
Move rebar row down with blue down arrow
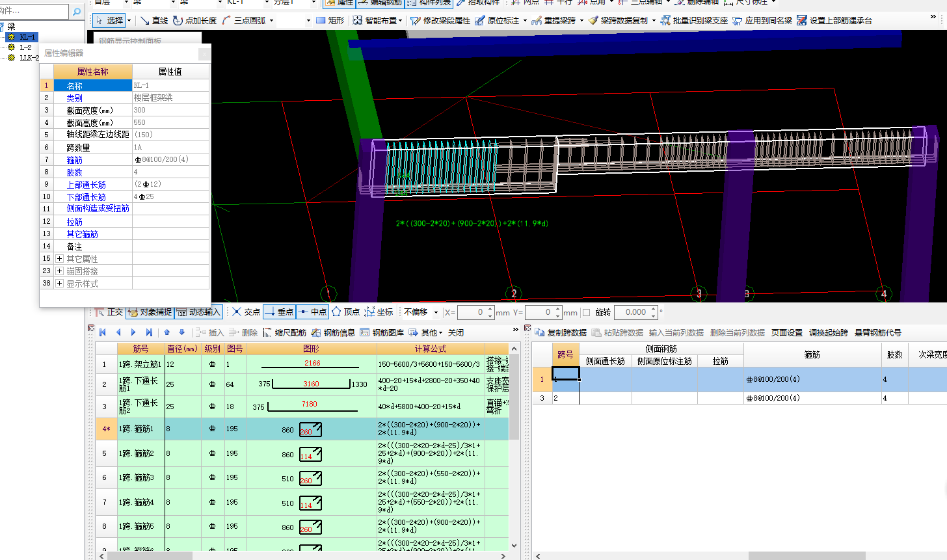click(x=182, y=332)
